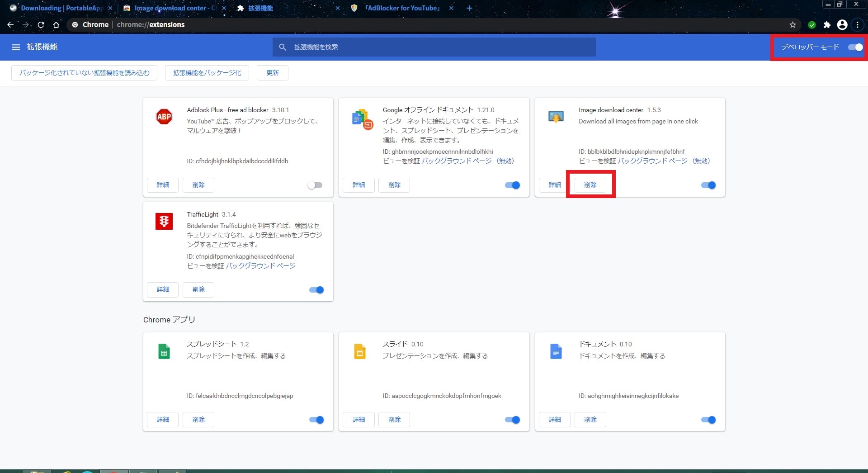The height and width of the screenshot is (473, 868).
Task: Open Slides app 詳細 details
Action: [359, 420]
